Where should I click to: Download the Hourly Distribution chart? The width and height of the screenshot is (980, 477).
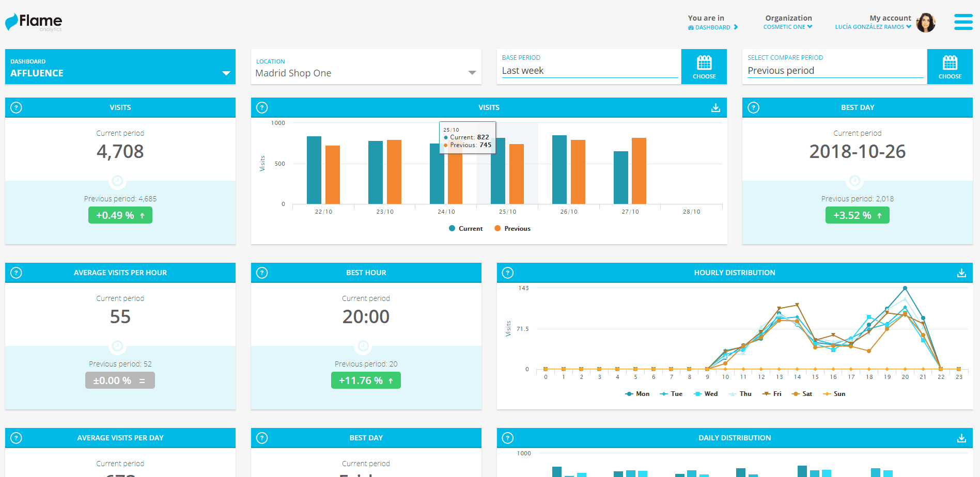click(x=961, y=273)
